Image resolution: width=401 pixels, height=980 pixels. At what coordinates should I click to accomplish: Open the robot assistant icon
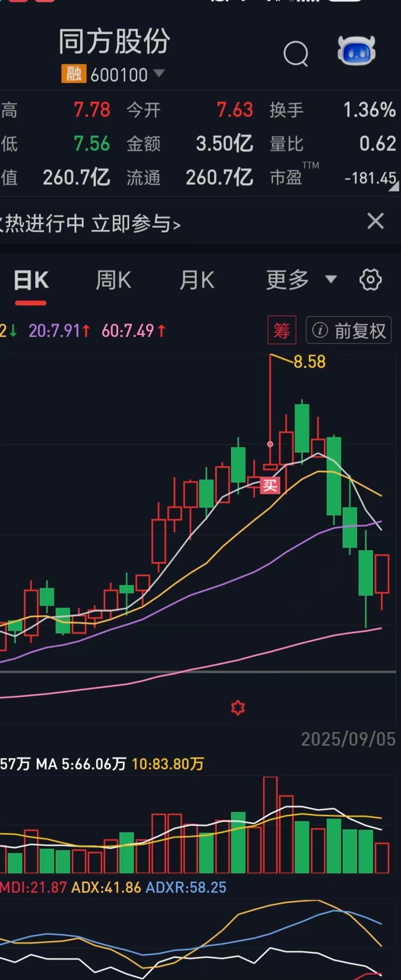tap(357, 50)
